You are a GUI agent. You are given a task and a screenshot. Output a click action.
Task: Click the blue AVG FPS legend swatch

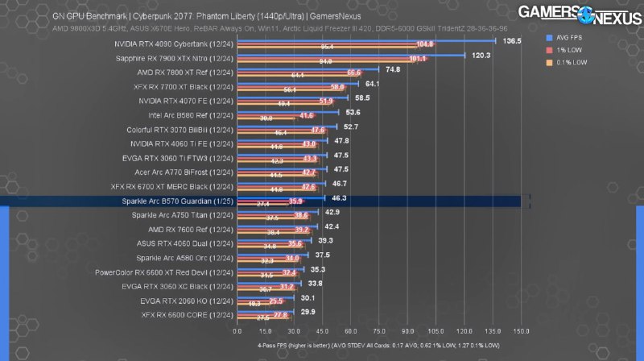[549, 38]
